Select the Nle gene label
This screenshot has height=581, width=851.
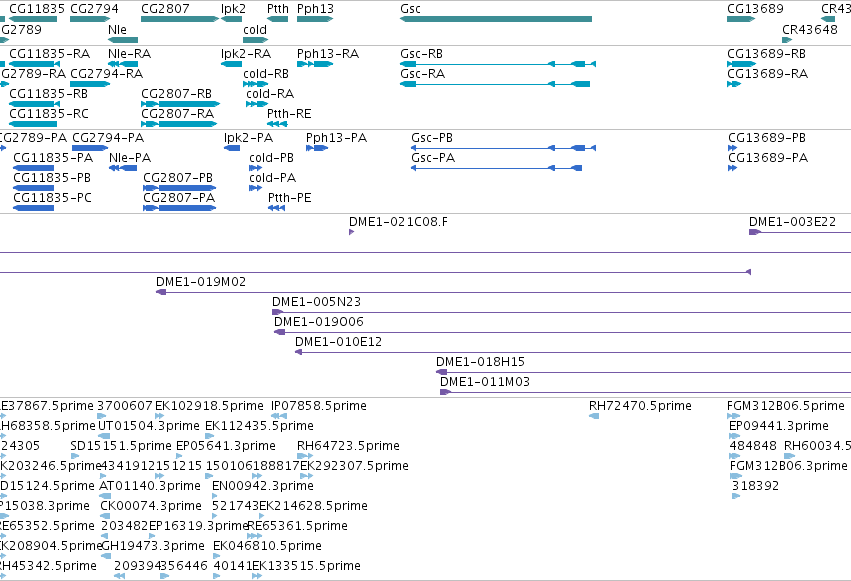117,29
